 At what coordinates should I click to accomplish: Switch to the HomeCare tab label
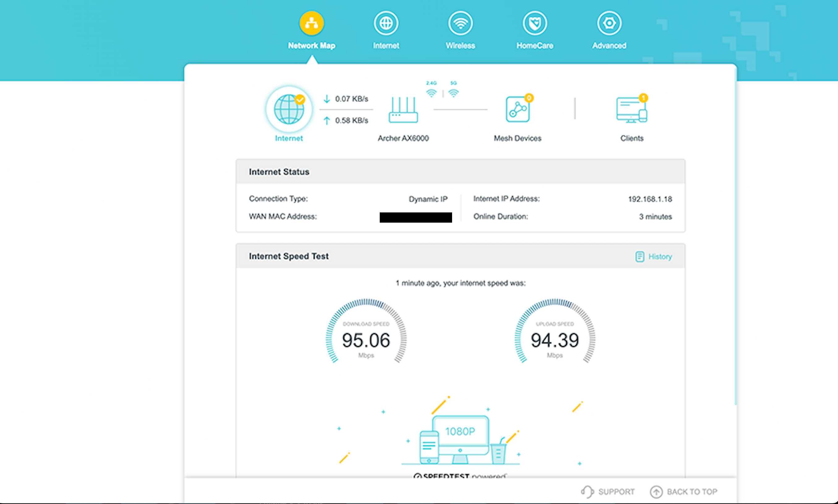tap(535, 45)
